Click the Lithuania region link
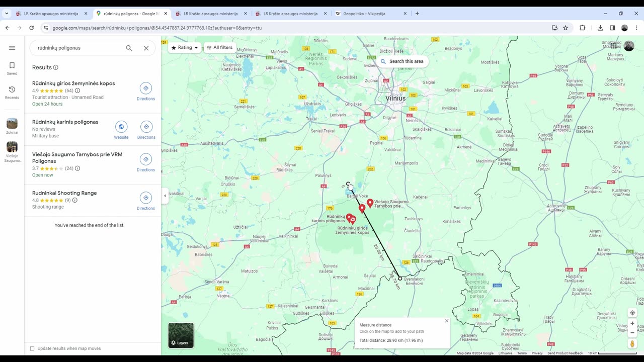Viewport: 644px width, 362px height. click(x=505, y=353)
